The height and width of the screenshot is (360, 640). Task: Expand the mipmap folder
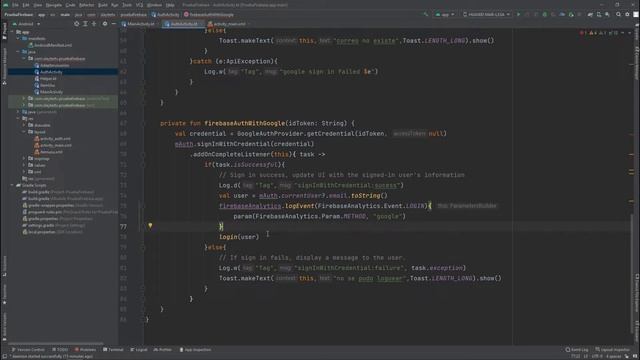click(x=24, y=158)
